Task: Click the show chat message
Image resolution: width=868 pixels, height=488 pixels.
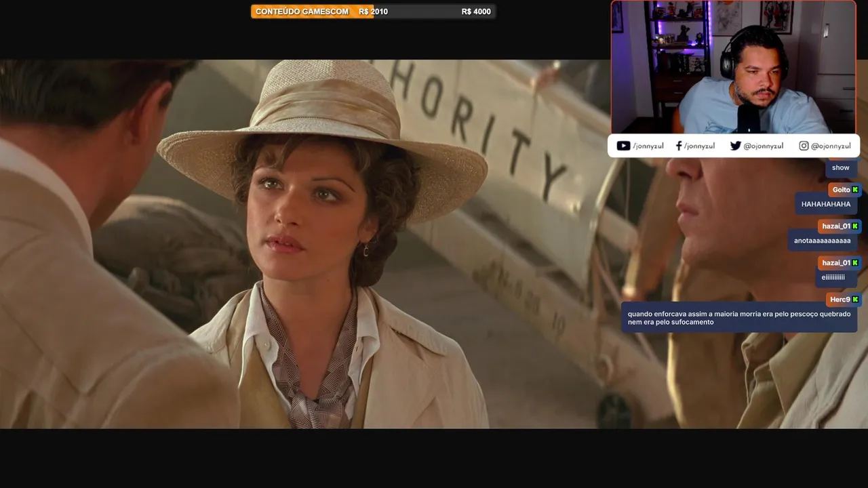Action: 841,167
